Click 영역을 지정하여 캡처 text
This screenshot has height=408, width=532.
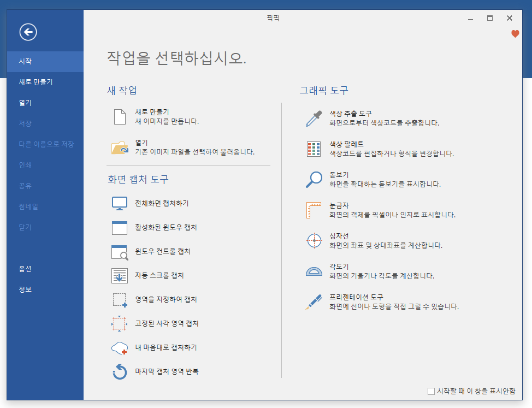pyautogui.click(x=166, y=299)
